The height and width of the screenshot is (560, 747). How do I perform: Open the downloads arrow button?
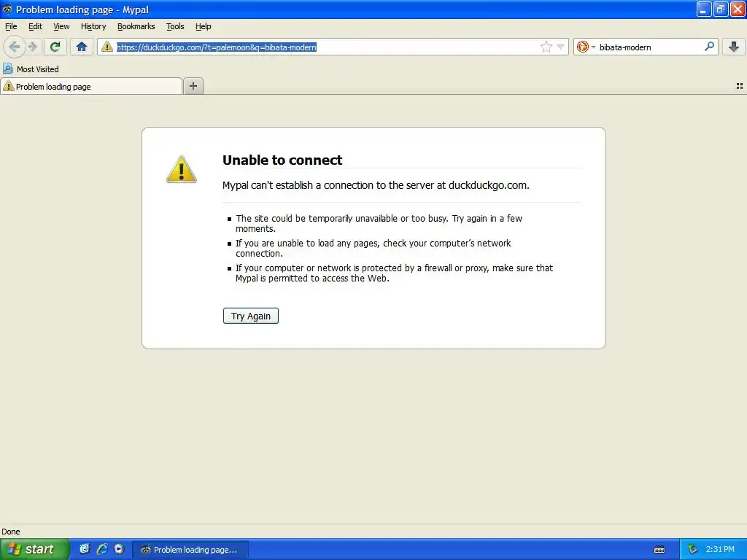click(734, 47)
